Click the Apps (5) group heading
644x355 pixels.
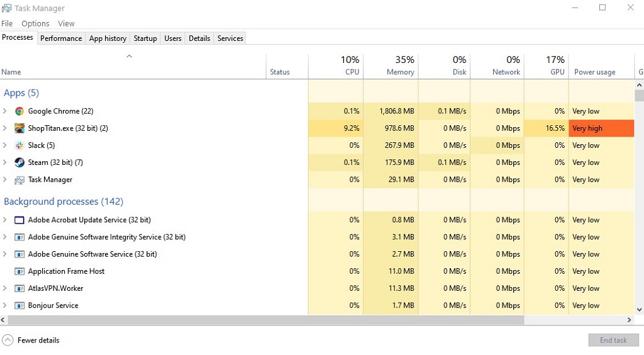(21, 93)
